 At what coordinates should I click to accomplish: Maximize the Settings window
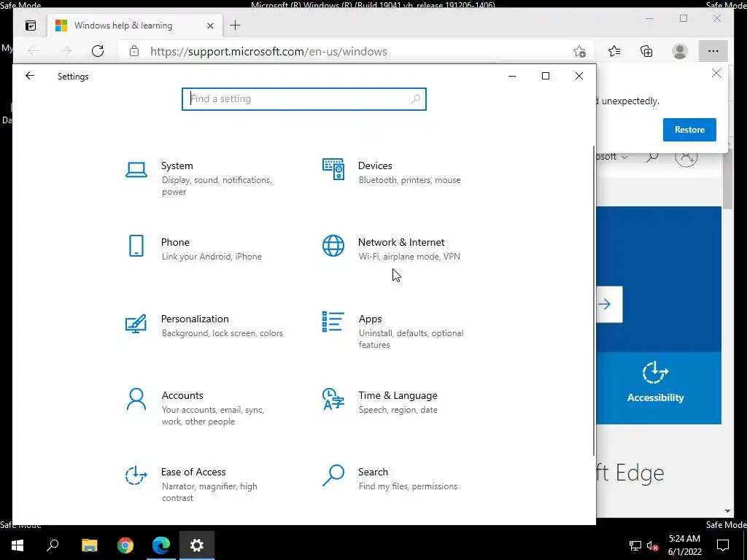546,76
